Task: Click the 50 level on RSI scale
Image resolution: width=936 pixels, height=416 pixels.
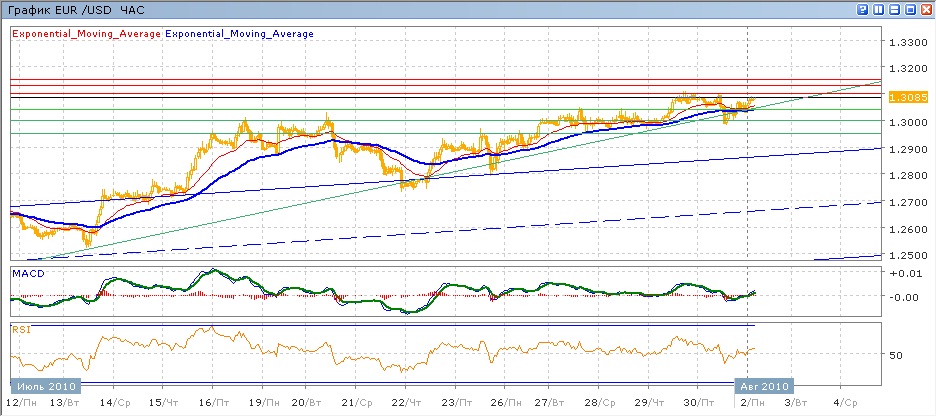Action: (x=897, y=355)
